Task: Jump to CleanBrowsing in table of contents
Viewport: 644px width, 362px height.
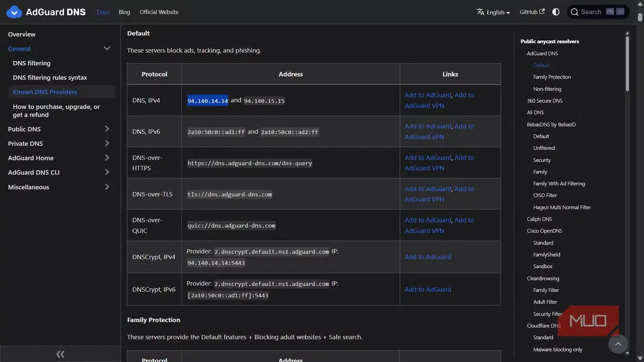Action: pyautogui.click(x=543, y=278)
